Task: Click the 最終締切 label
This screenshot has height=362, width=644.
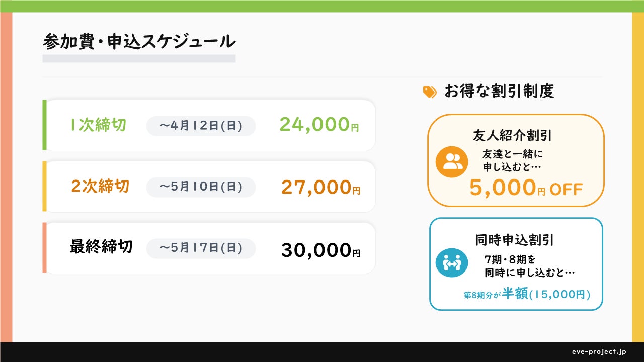Action: pos(101,247)
